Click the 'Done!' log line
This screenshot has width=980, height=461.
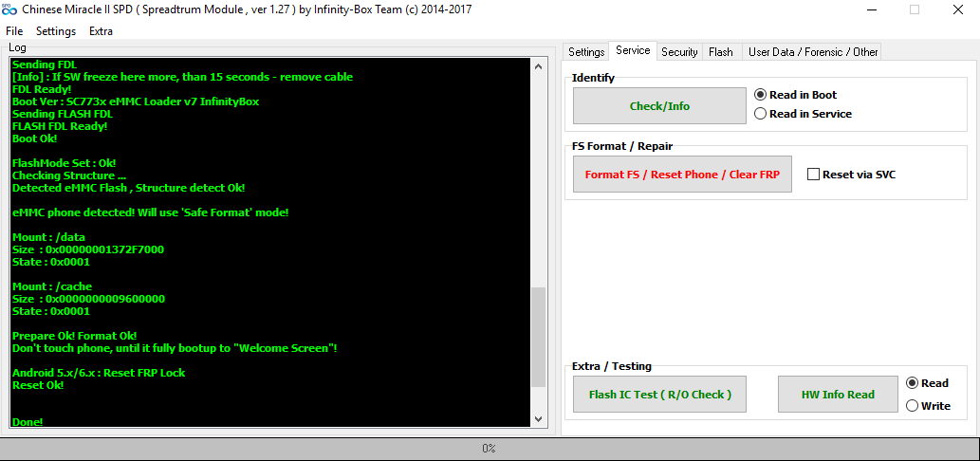tap(28, 422)
